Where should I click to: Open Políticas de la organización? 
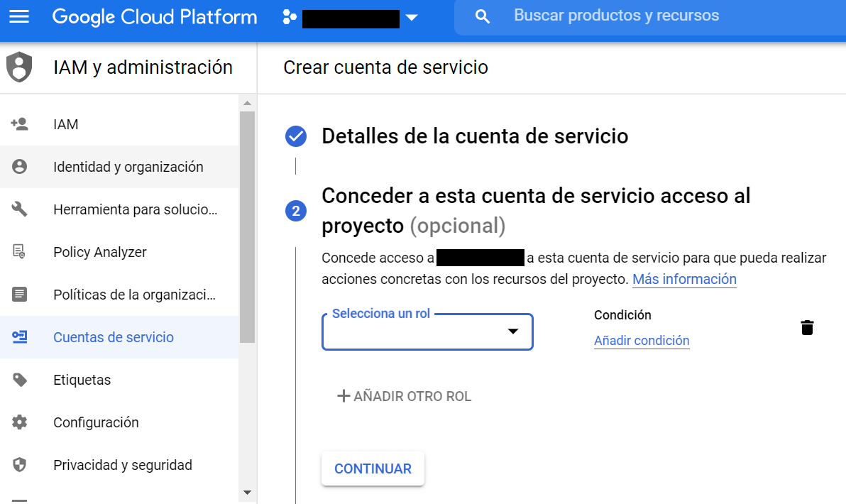tap(119, 294)
